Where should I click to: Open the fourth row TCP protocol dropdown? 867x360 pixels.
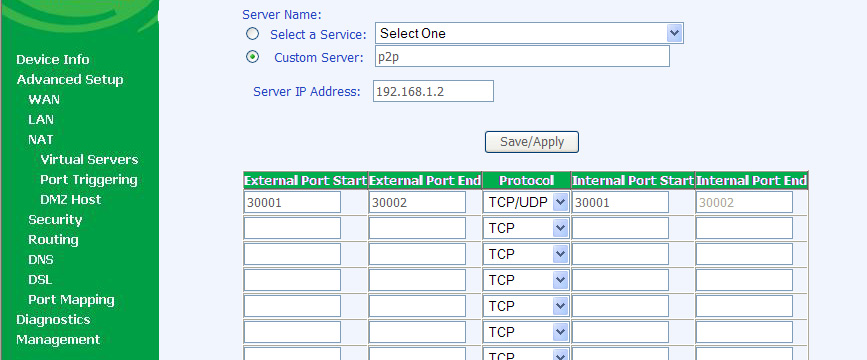pos(526,280)
